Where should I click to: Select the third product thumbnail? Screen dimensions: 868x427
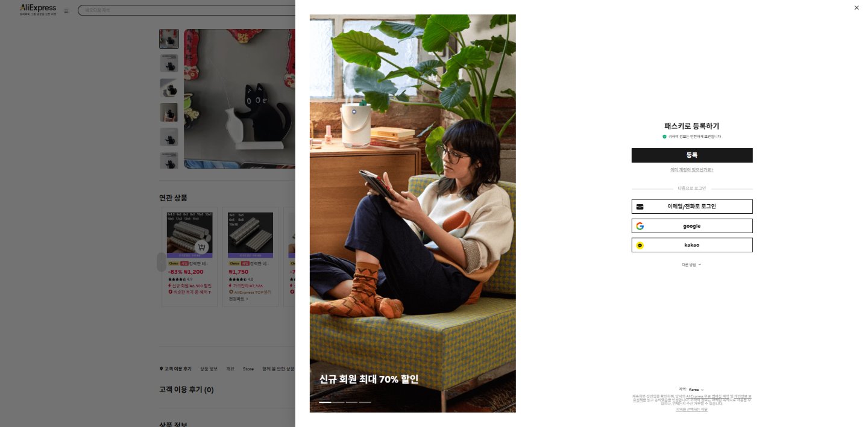point(169,88)
